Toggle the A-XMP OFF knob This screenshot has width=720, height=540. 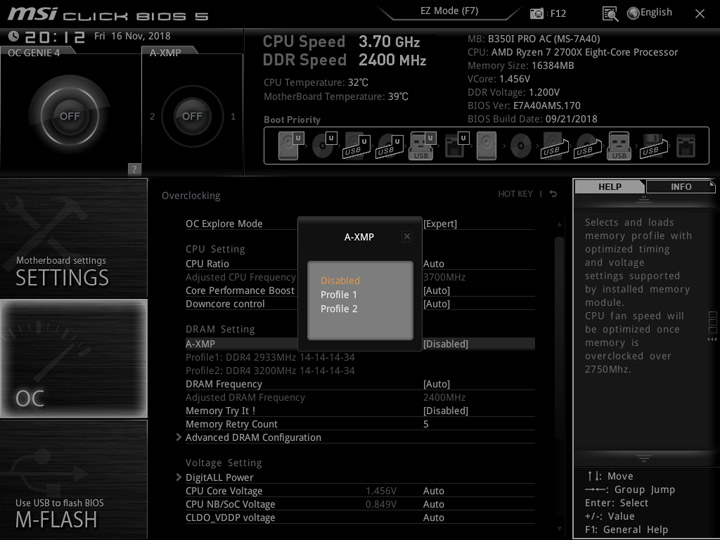coord(192,116)
